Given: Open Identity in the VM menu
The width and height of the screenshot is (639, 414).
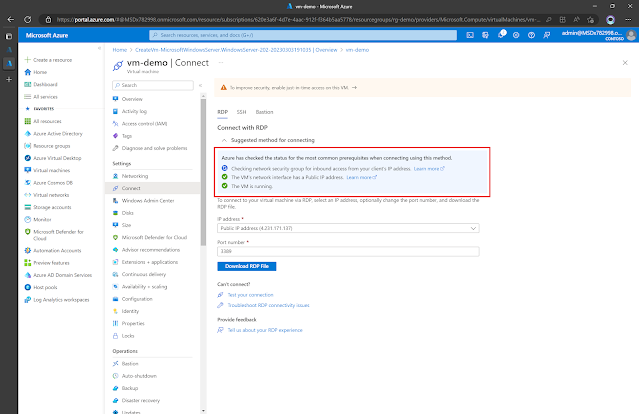Looking at the screenshot, I should point(126,311).
